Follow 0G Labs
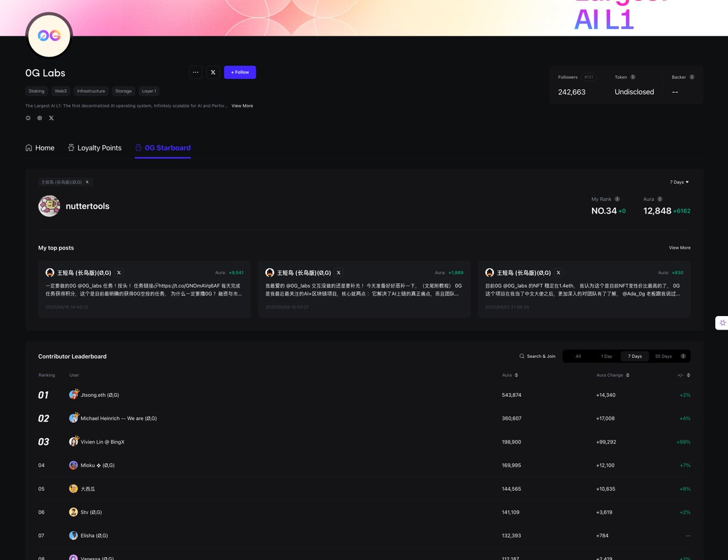Screen dimensions: 728x560 point(240,72)
